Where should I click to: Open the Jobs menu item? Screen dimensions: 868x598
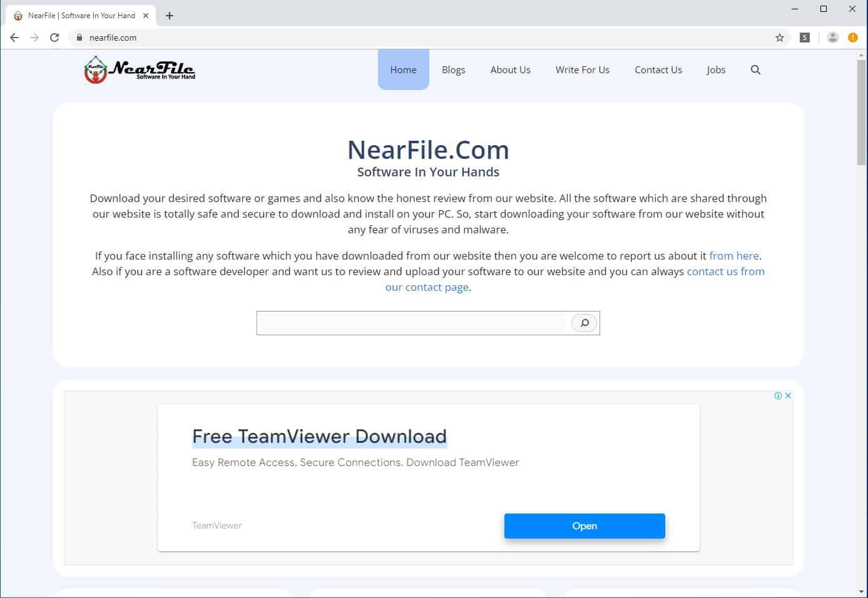pyautogui.click(x=716, y=69)
